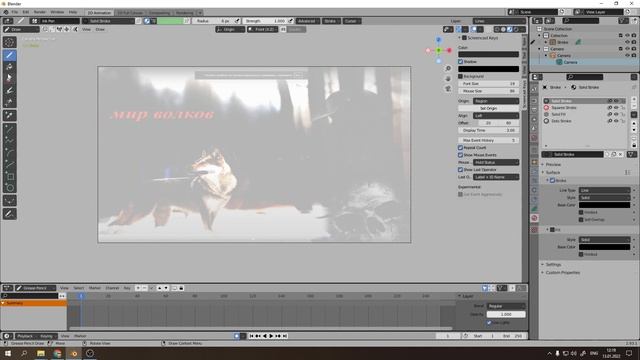Open the Edit menu

click(26, 12)
